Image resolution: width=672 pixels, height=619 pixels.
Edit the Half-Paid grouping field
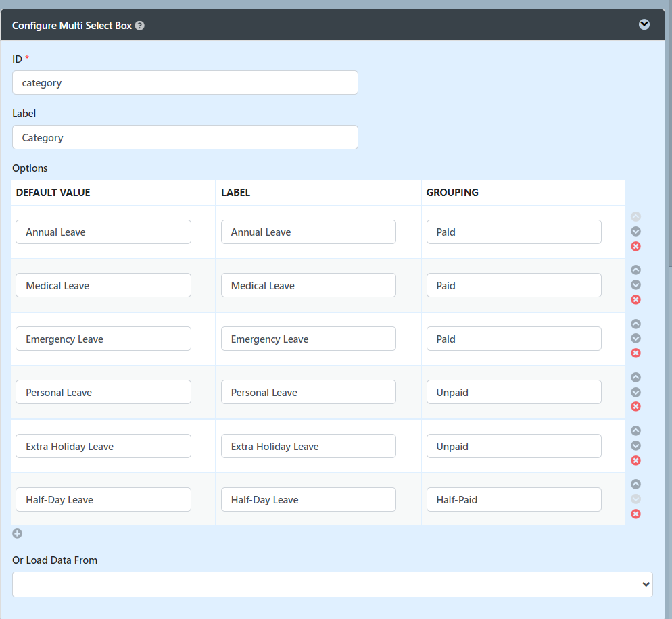click(x=513, y=500)
